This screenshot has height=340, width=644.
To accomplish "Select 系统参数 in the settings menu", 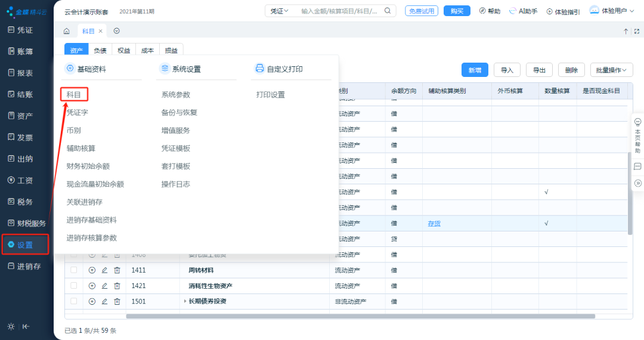I will click(176, 94).
